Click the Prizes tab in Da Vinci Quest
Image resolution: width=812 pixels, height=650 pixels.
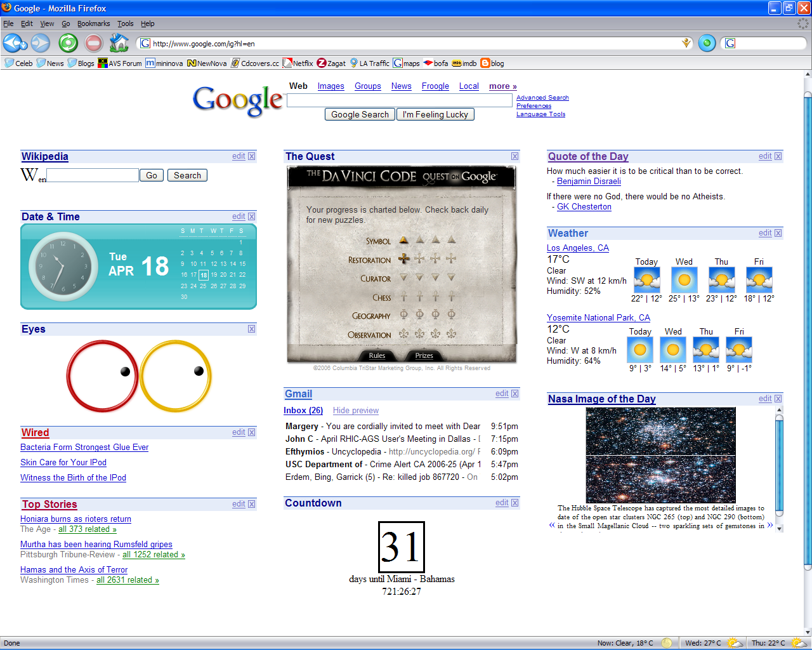click(x=424, y=355)
